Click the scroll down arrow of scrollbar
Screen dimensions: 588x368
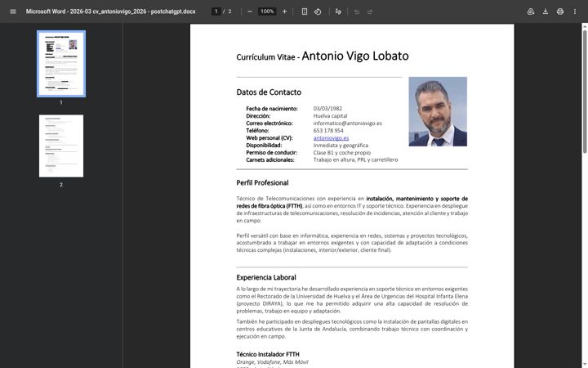(x=585, y=366)
